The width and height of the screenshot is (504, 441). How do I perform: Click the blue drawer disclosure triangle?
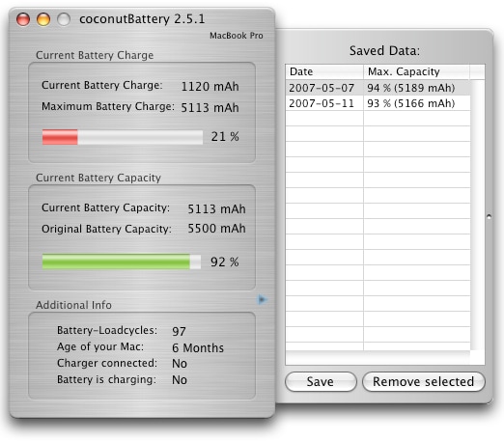point(263,299)
